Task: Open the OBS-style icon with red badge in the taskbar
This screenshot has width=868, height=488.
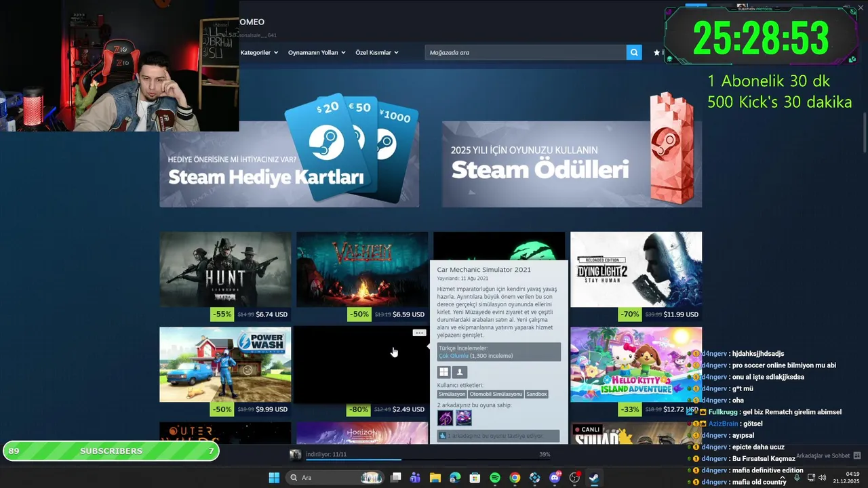Action: click(x=575, y=478)
